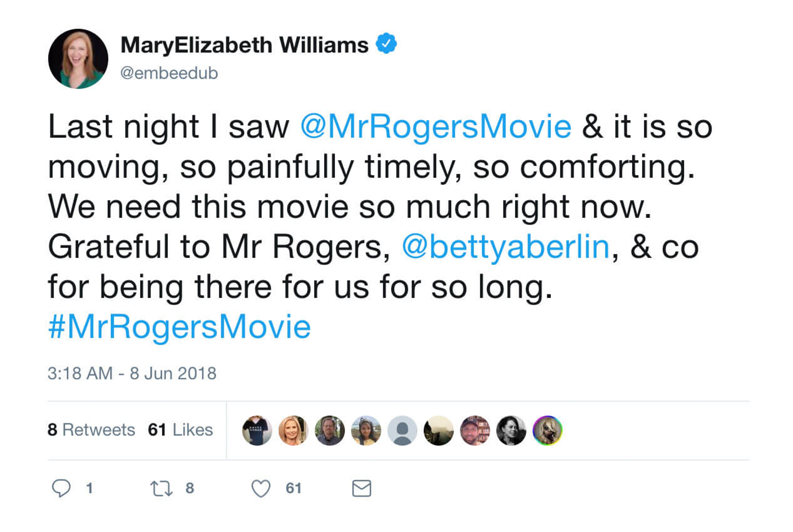Image resolution: width=793 pixels, height=532 pixels.
Task: Click first liker avatar with dark t-shirt
Action: click(257, 430)
